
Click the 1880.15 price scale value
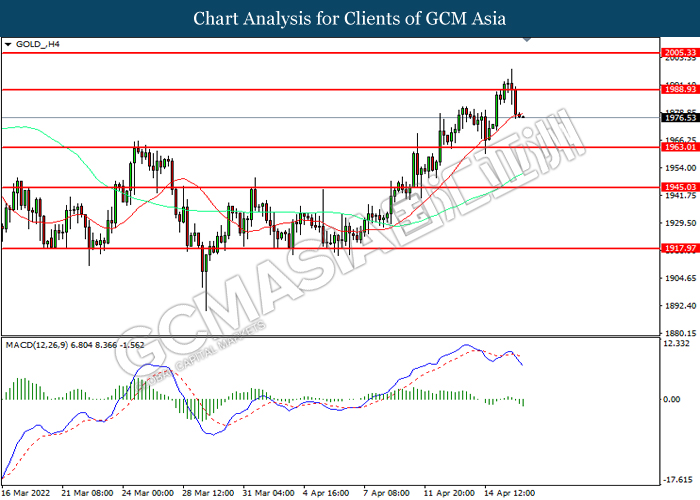pyautogui.click(x=680, y=333)
